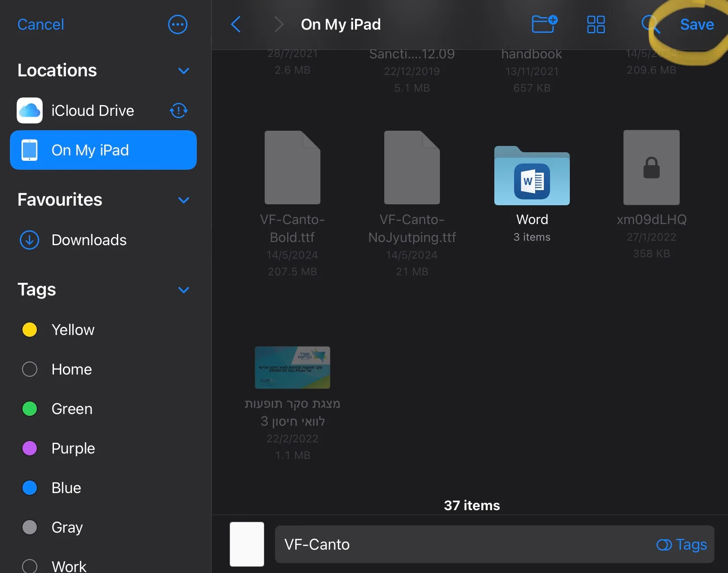Cancel the save dialog

[x=41, y=24]
